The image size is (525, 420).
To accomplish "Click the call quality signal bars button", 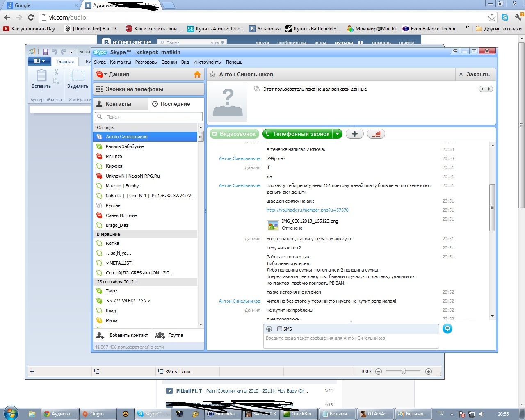I will (376, 134).
